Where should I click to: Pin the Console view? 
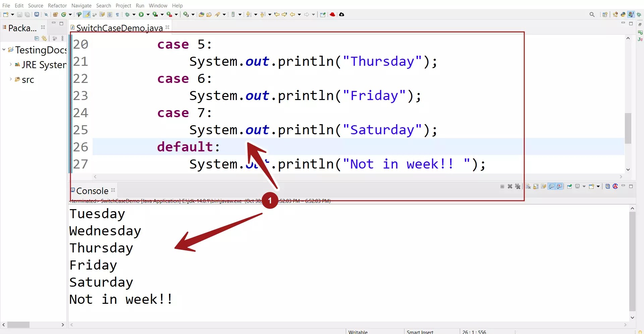click(x=570, y=187)
